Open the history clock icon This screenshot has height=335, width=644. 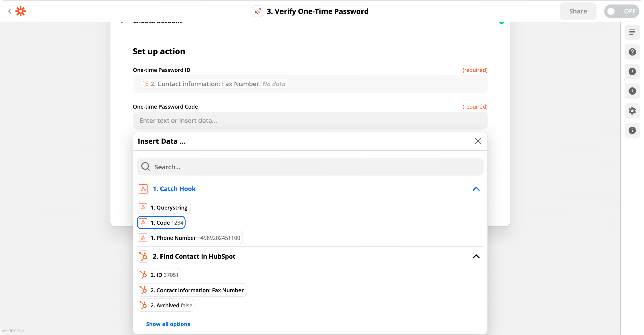pos(632,91)
